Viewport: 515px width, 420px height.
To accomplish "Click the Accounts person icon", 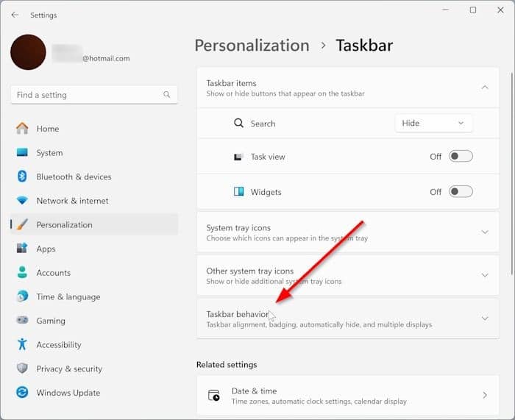I will (22, 273).
